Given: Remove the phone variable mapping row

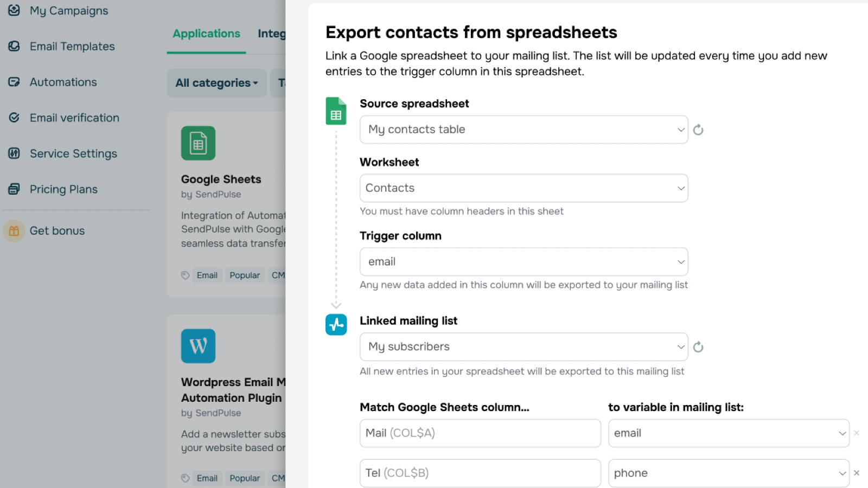Looking at the screenshot, I should 857,473.
